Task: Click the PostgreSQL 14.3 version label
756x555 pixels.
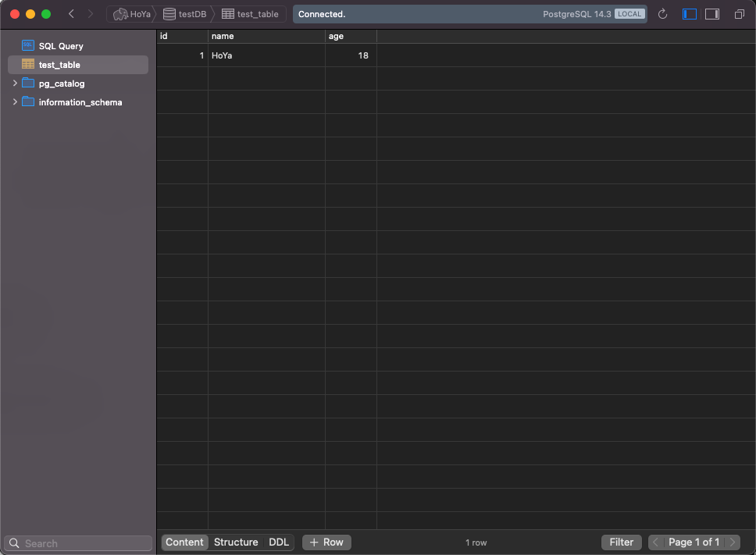Action: [576, 14]
